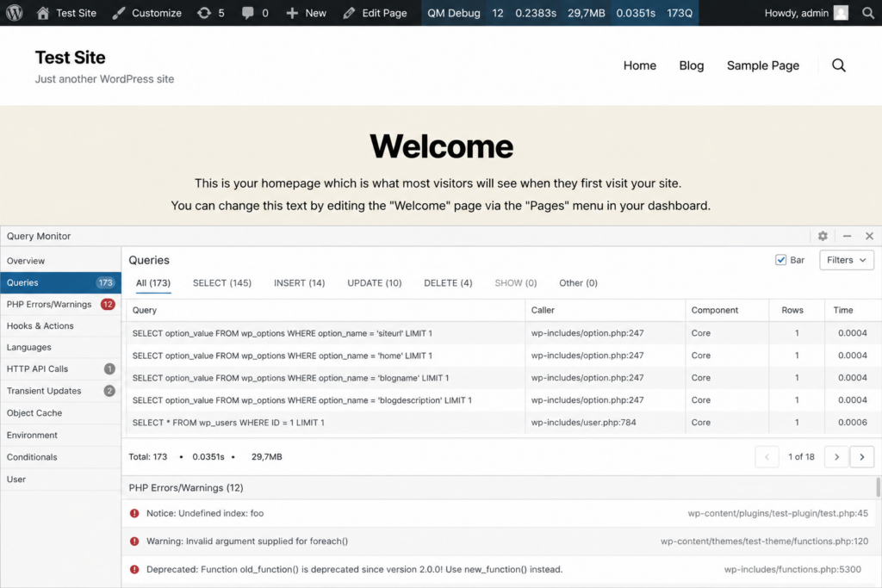
Task: Open the Languages panel
Action: 61,348
